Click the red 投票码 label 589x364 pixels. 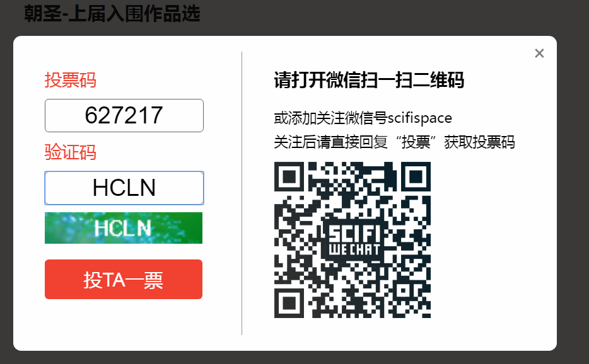(x=71, y=80)
